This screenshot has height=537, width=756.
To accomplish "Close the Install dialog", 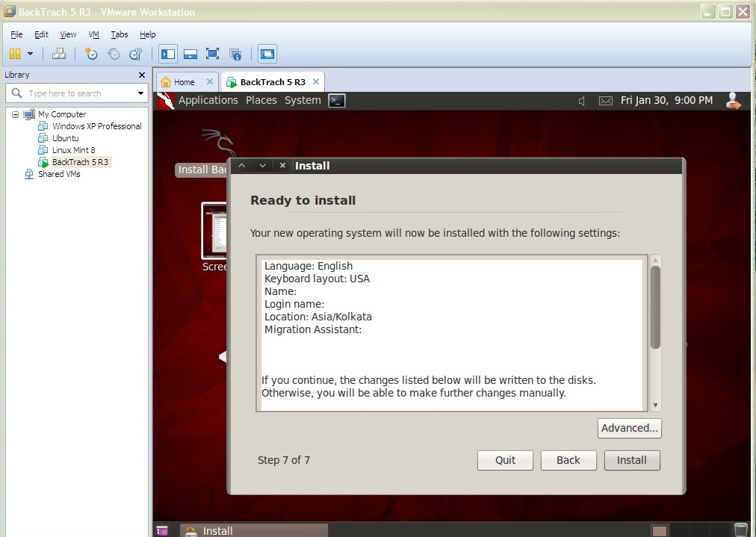I will click(x=282, y=165).
